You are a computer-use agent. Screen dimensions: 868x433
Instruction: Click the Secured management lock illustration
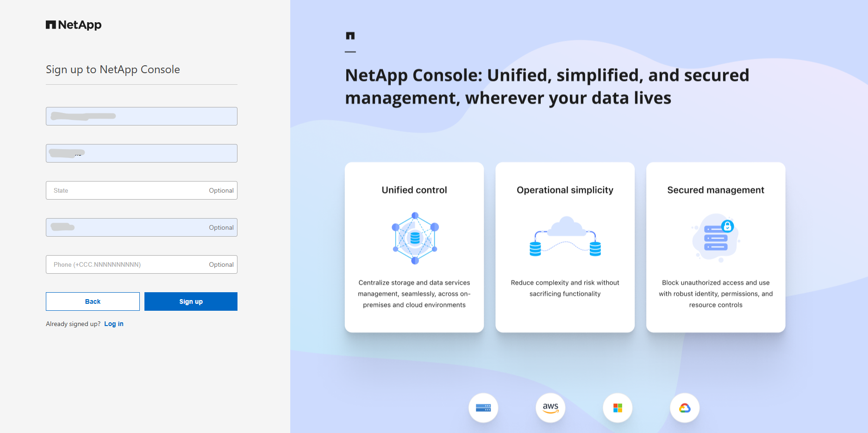click(716, 238)
